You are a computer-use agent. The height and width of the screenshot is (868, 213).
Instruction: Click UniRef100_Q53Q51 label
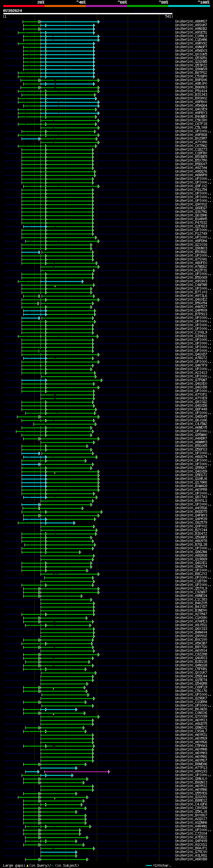coord(191,58)
